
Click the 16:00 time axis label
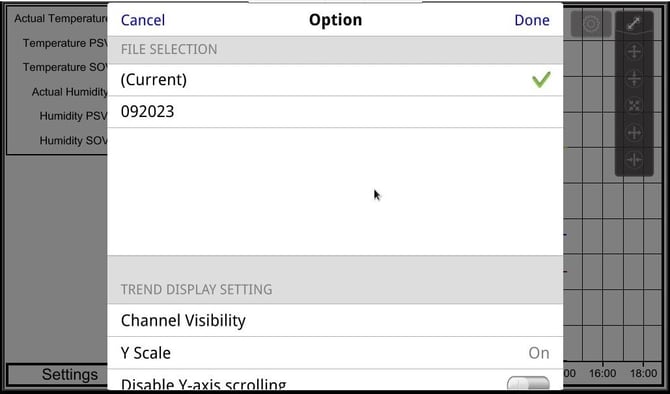[x=602, y=373]
